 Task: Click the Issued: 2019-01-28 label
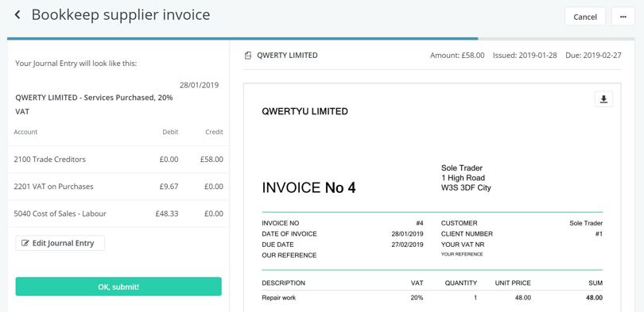(525, 56)
